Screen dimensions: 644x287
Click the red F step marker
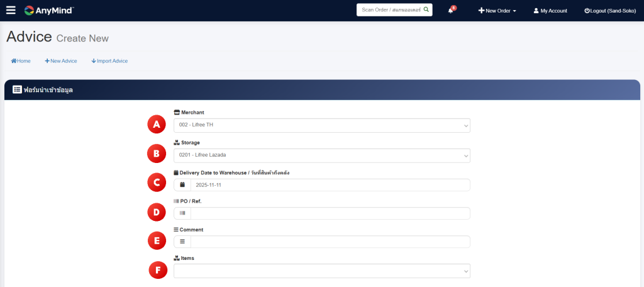click(x=158, y=271)
